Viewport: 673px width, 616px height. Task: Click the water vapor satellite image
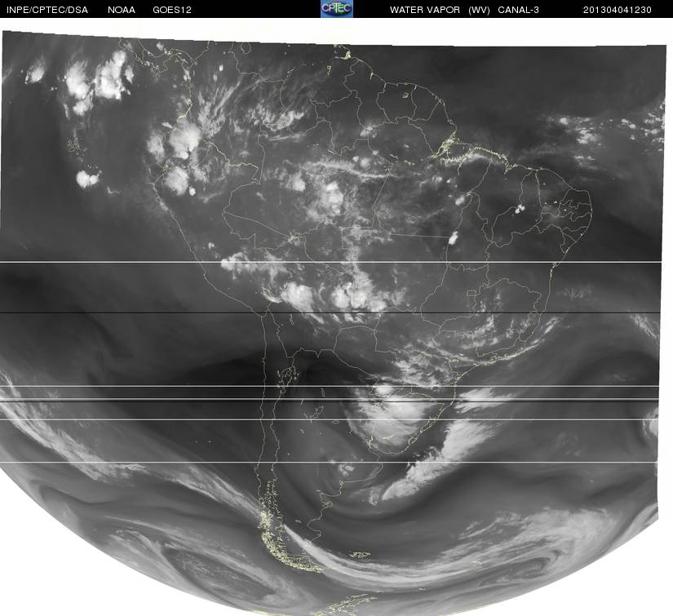(x=333, y=322)
